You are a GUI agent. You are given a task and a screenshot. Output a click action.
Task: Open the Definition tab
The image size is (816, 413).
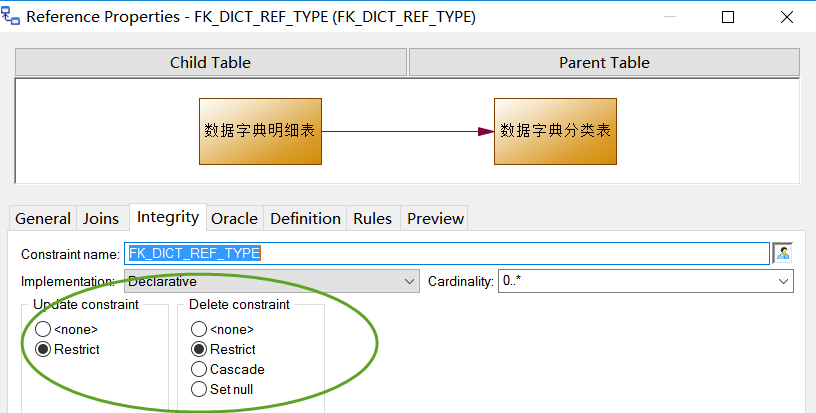pyautogui.click(x=305, y=218)
